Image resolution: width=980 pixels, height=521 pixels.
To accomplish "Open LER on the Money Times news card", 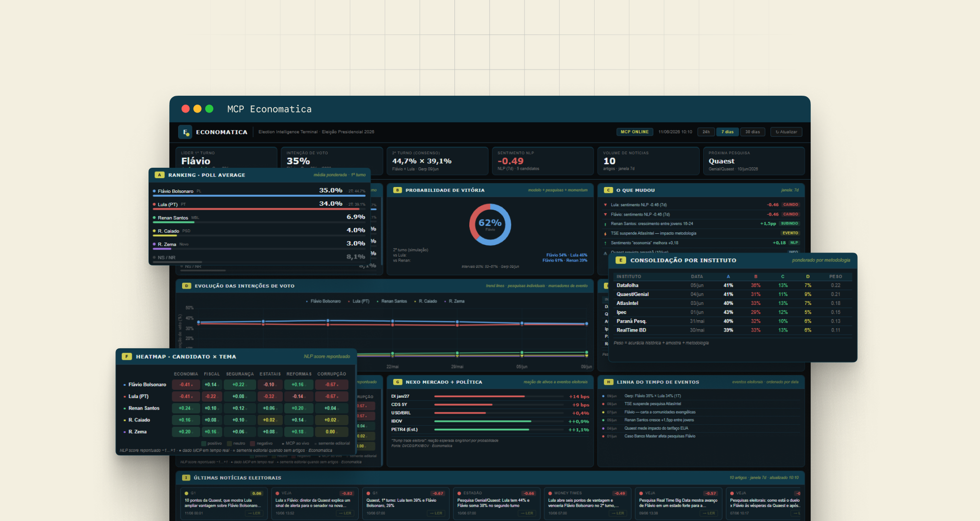I will point(619,514).
